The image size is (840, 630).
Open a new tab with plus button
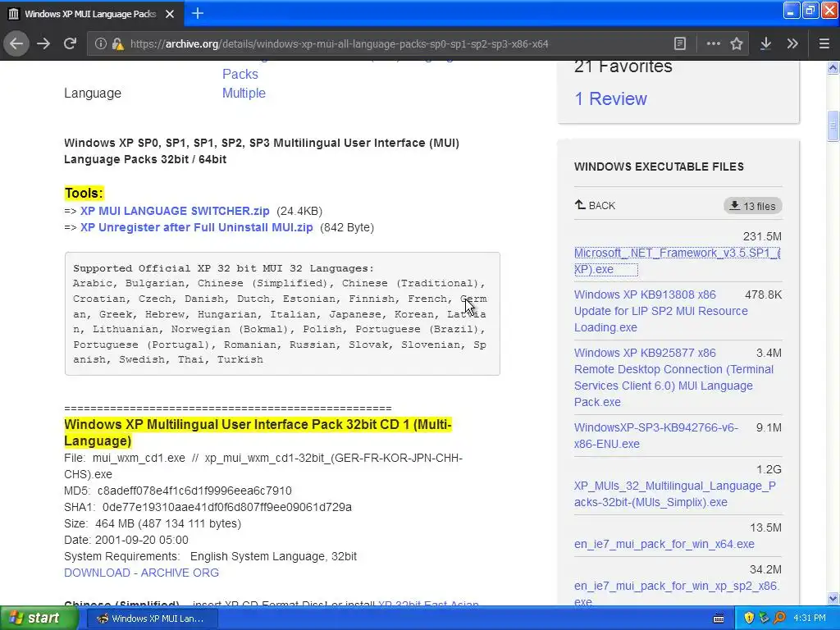pos(198,13)
